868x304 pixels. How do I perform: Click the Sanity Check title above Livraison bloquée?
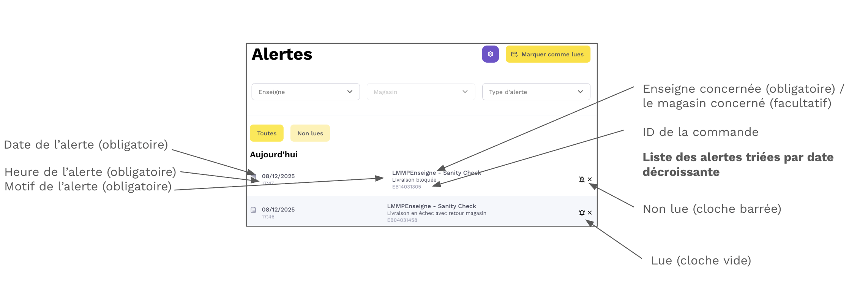(x=436, y=173)
